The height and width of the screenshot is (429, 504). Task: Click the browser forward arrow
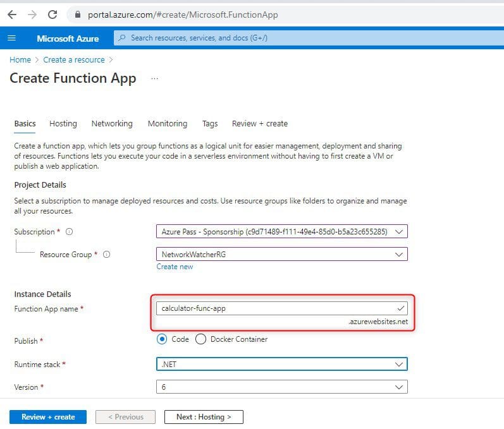[x=32, y=15]
